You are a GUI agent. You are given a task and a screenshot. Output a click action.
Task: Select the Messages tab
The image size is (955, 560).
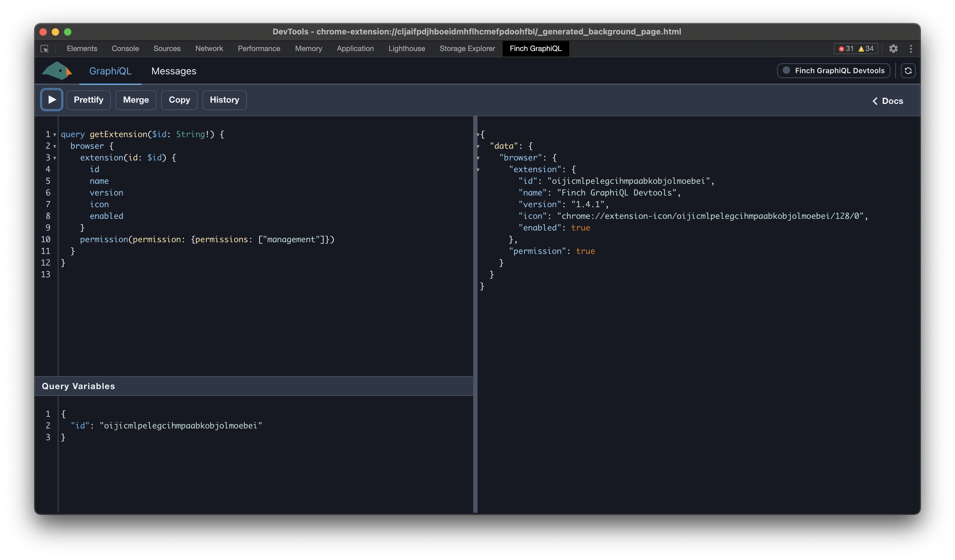174,71
